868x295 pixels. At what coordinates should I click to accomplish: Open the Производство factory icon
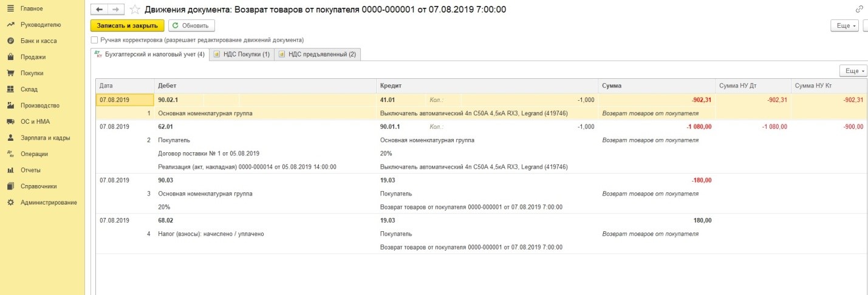(x=10, y=106)
